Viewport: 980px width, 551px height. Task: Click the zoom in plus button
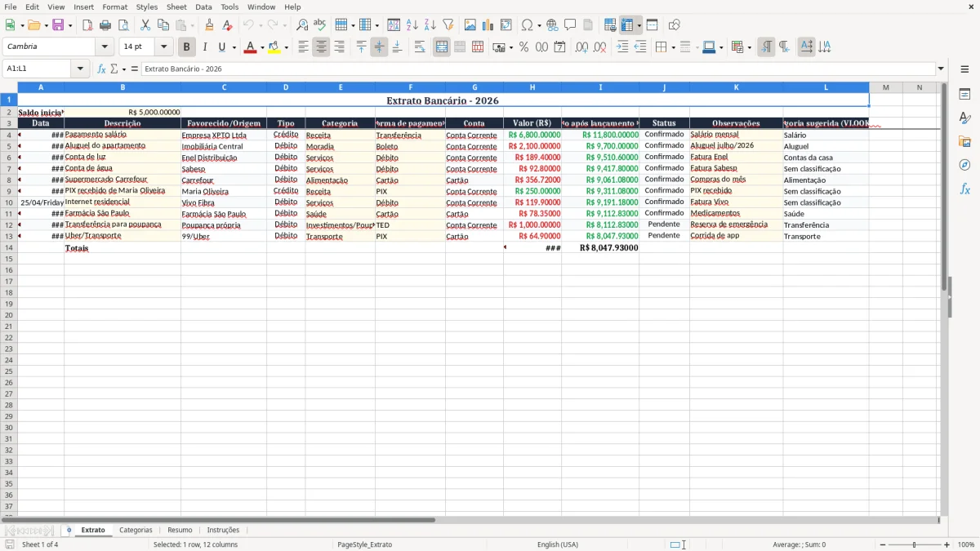click(947, 544)
